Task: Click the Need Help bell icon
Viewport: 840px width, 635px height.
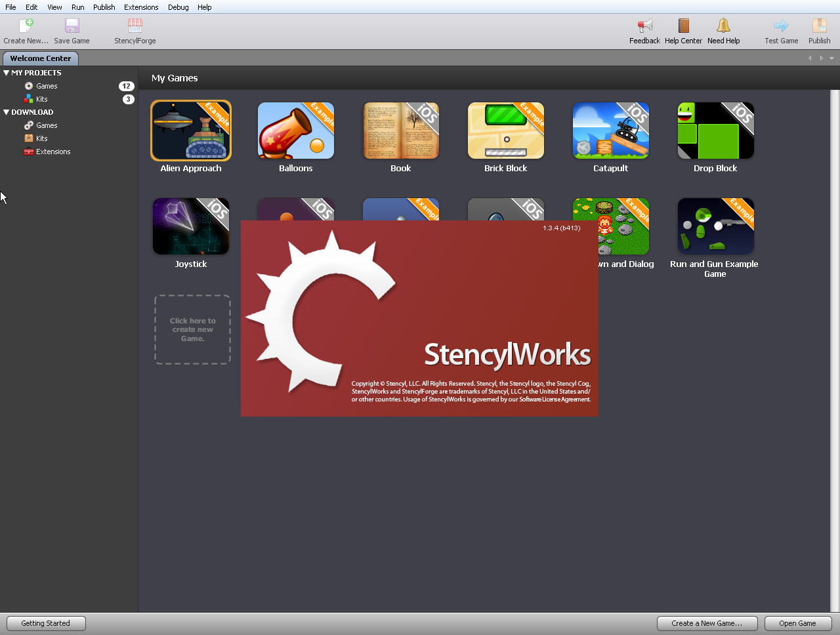Action: [723, 26]
